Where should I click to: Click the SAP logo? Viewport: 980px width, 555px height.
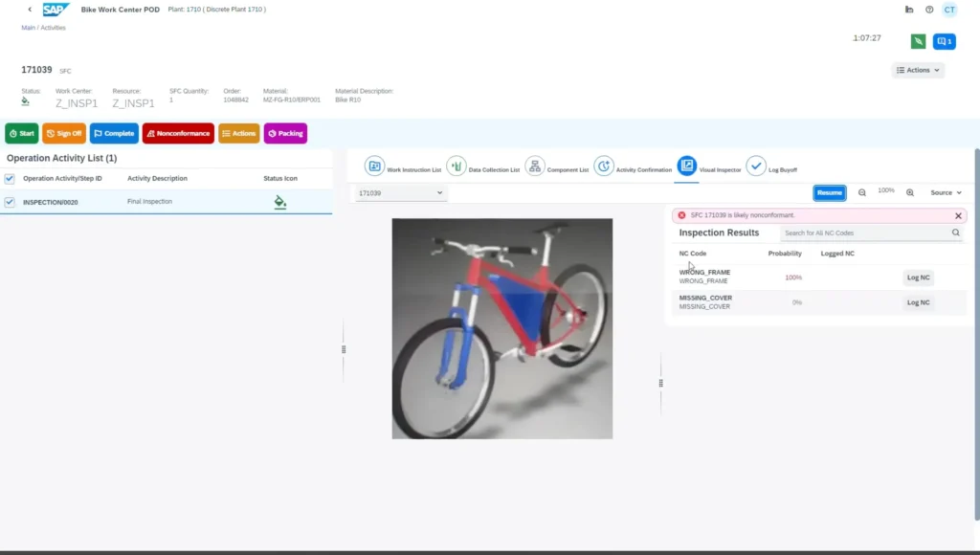click(56, 10)
